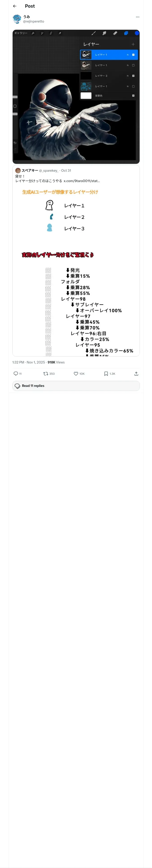Click うみ's profile avatar
The width and height of the screenshot is (152, 868).
(x=17, y=19)
